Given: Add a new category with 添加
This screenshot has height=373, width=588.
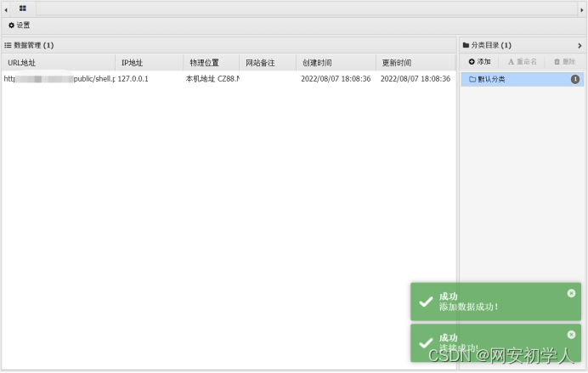Looking at the screenshot, I should 479,61.
